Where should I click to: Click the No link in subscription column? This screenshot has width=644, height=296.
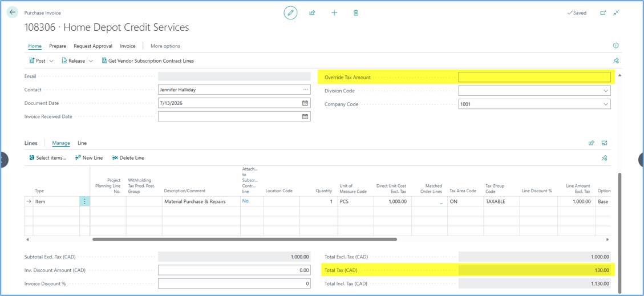pos(245,201)
